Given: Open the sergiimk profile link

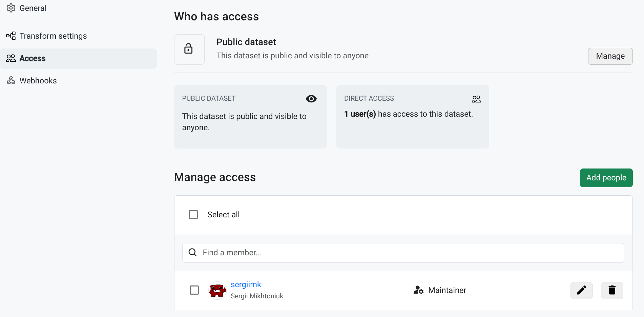Looking at the screenshot, I should 246,284.
